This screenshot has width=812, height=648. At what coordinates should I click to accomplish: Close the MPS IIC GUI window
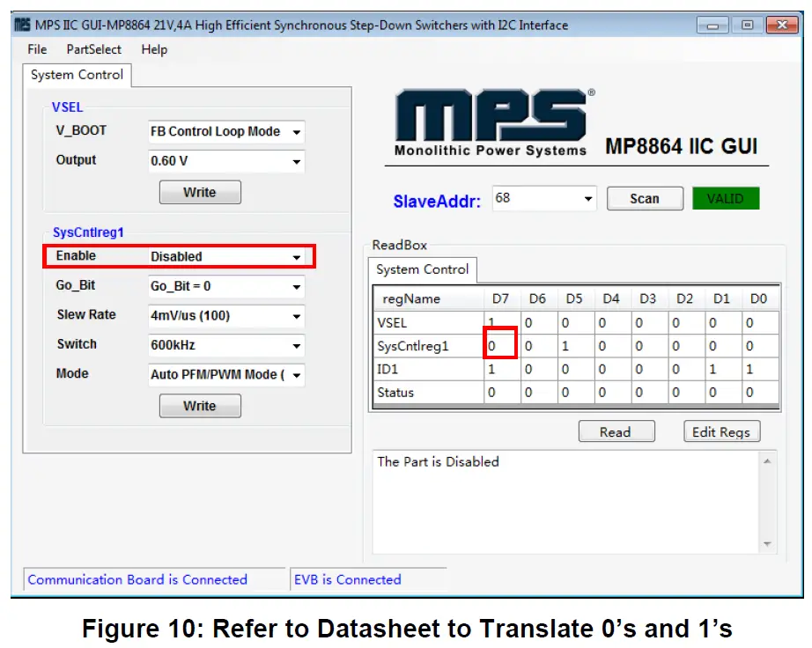tap(782, 25)
